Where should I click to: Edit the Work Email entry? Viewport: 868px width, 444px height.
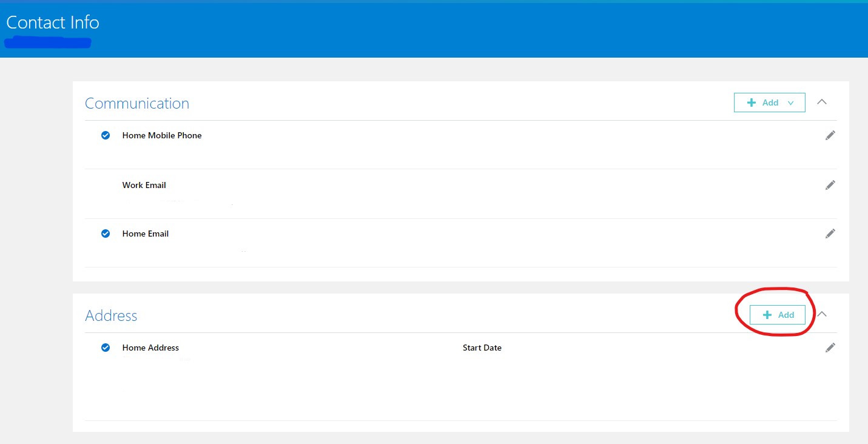830,185
